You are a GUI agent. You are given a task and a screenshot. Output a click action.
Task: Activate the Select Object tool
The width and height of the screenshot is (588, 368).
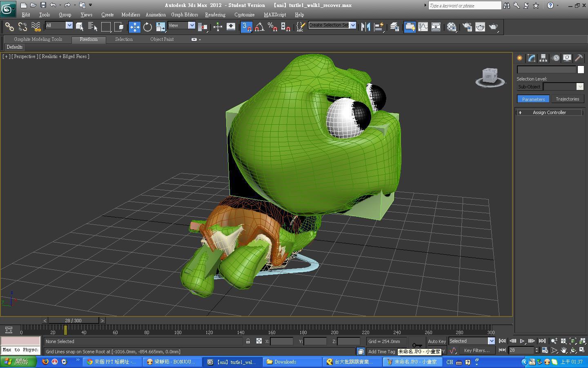(x=80, y=27)
